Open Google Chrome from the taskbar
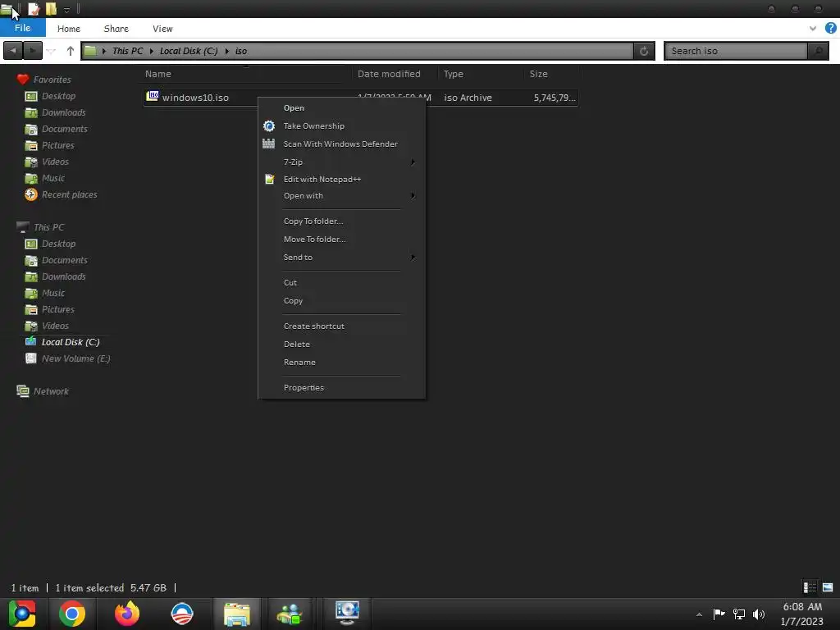 (72, 614)
